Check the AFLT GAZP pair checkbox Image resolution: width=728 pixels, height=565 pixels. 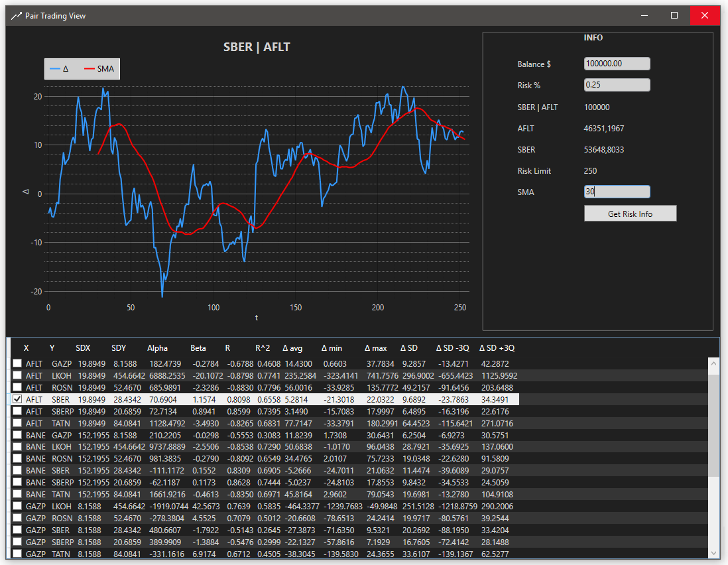coord(17,364)
